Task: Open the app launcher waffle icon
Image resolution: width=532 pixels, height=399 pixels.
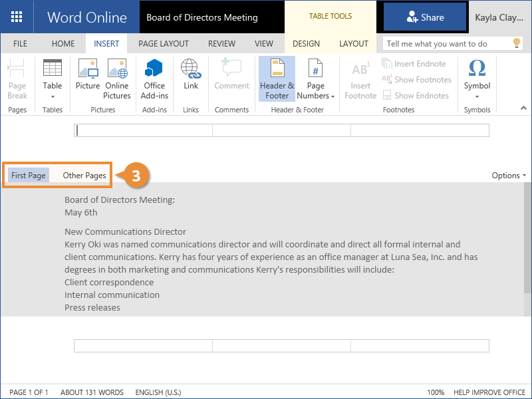Action: (17, 17)
